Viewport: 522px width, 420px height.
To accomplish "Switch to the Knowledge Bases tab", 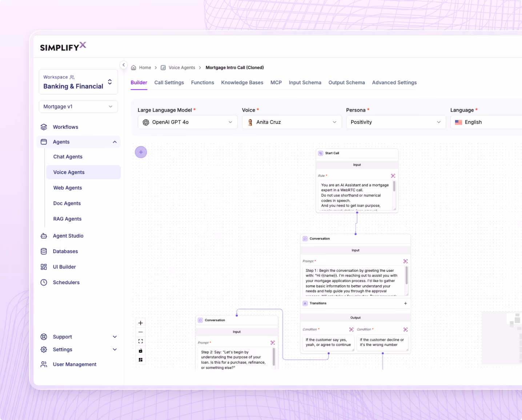I will 242,82.
